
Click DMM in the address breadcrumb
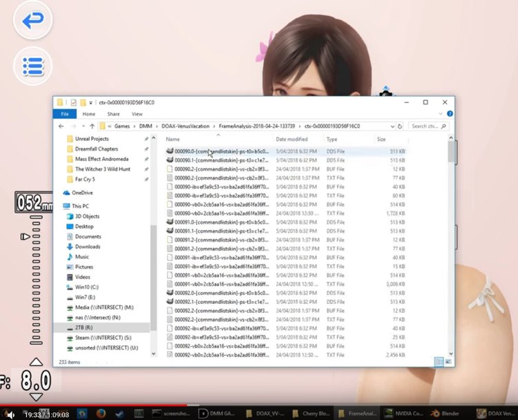point(146,126)
